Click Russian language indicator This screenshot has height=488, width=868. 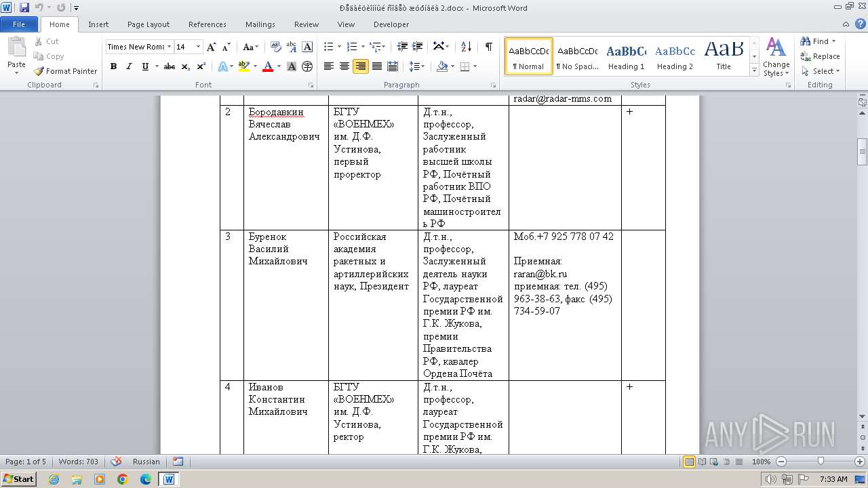click(x=146, y=462)
